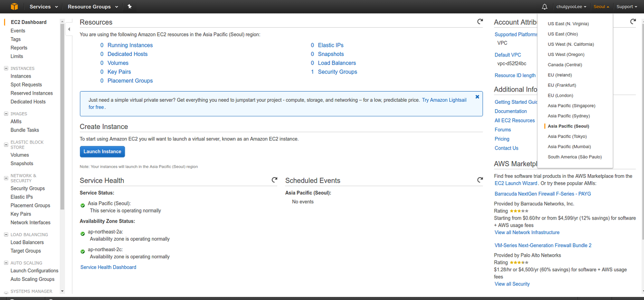The width and height of the screenshot is (644, 300).
Task: Select EU (Ireland) region
Action: point(559,75)
